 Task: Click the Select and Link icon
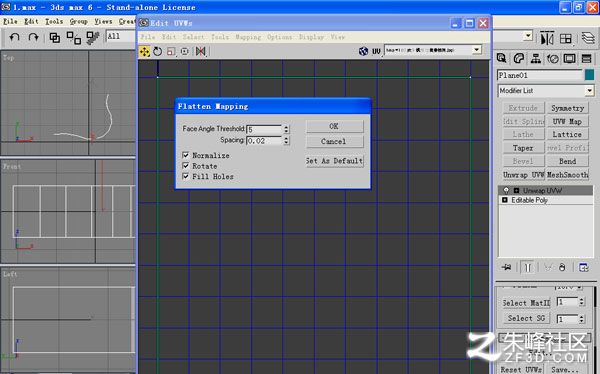click(55, 38)
